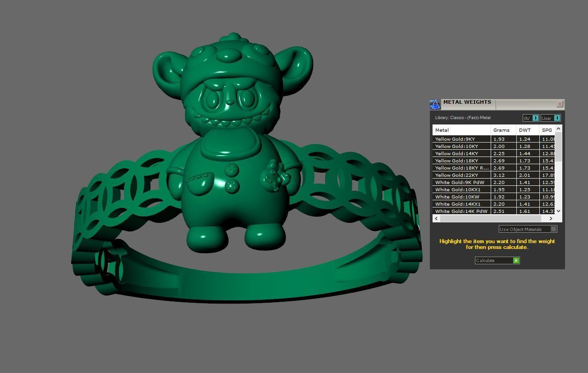This screenshot has height=373, width=588.
Task: Toggle the GV library switch
Action: pos(531,118)
